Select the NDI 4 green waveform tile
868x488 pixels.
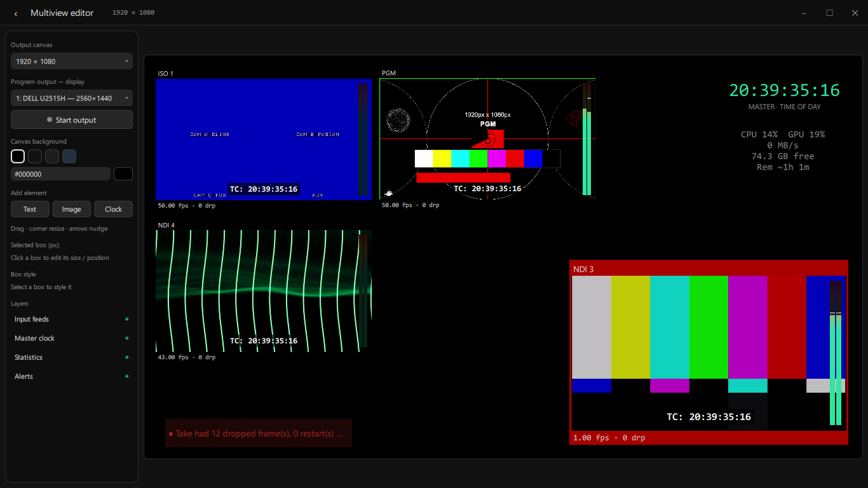tap(264, 291)
